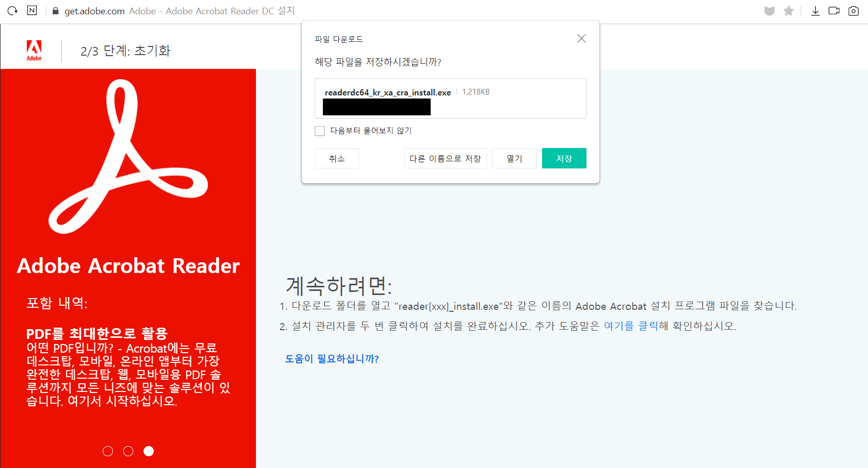
Task: Click the '파일 다운로드' dialog title
Action: coord(339,39)
